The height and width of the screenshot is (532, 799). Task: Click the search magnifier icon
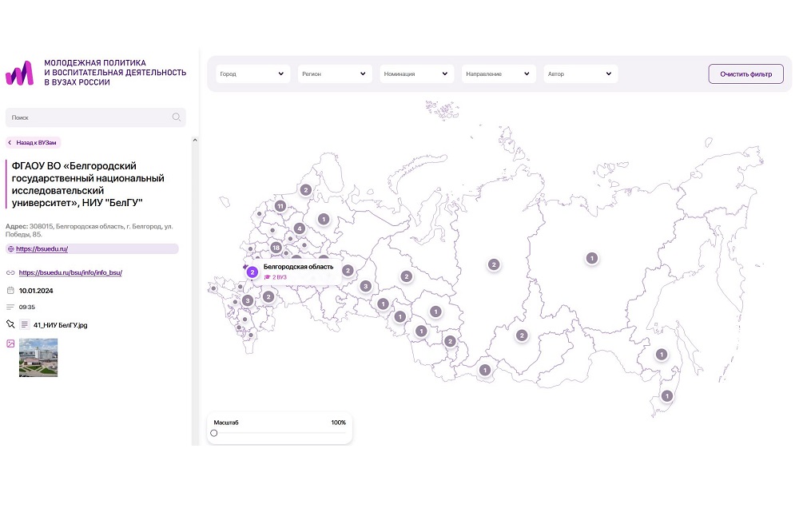(177, 117)
